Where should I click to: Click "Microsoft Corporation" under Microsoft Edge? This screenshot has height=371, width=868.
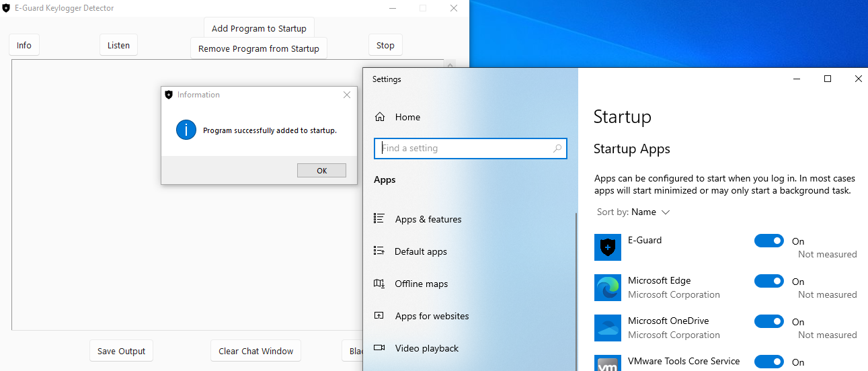[674, 294]
